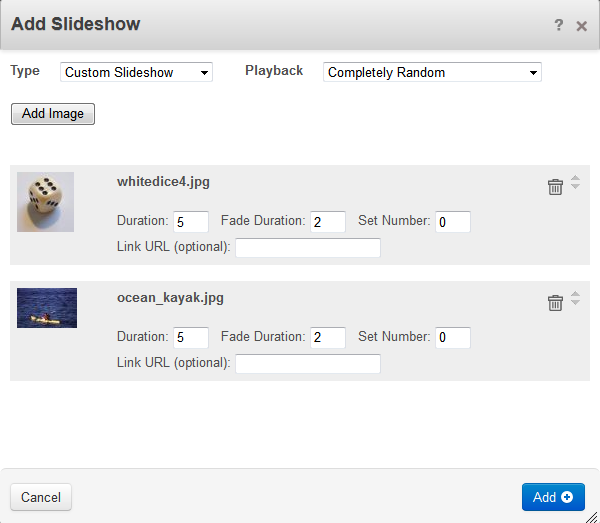Click reorder arrows for ocean_kayak.jpg
Viewport: 600px width, 523px height.
(575, 299)
